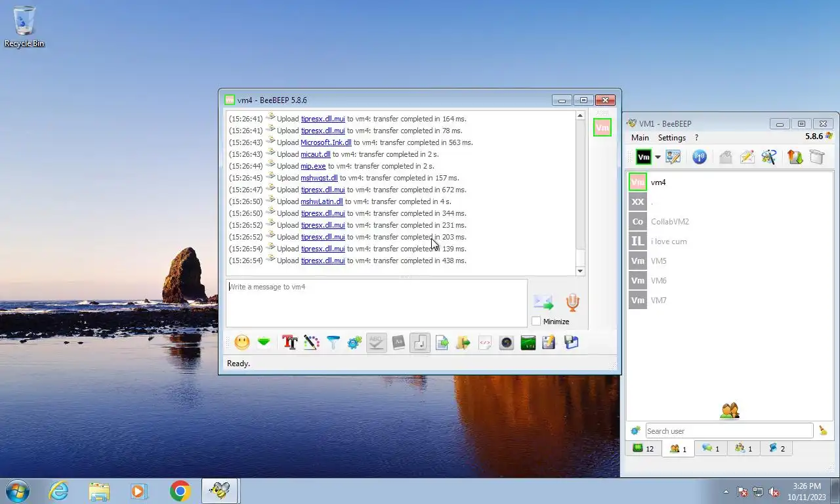Open the Recycle Bin desktop icon
Viewport: 840px width, 504px height.
24,27
